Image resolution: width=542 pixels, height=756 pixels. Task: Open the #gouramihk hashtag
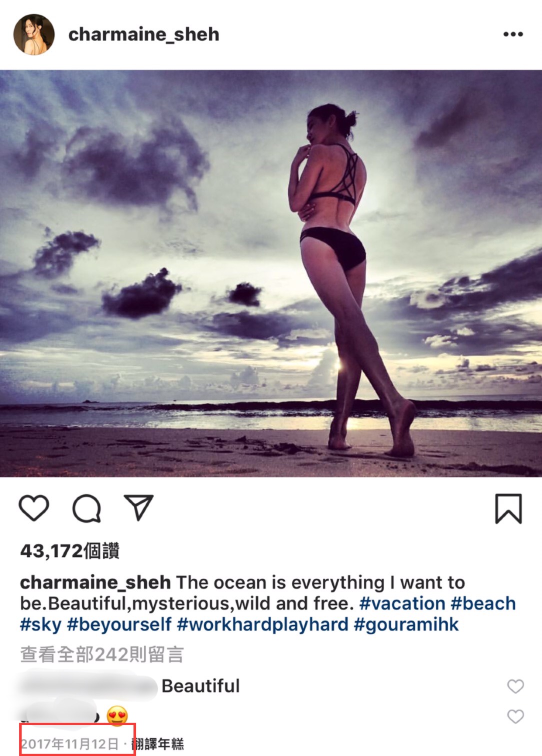tap(406, 624)
